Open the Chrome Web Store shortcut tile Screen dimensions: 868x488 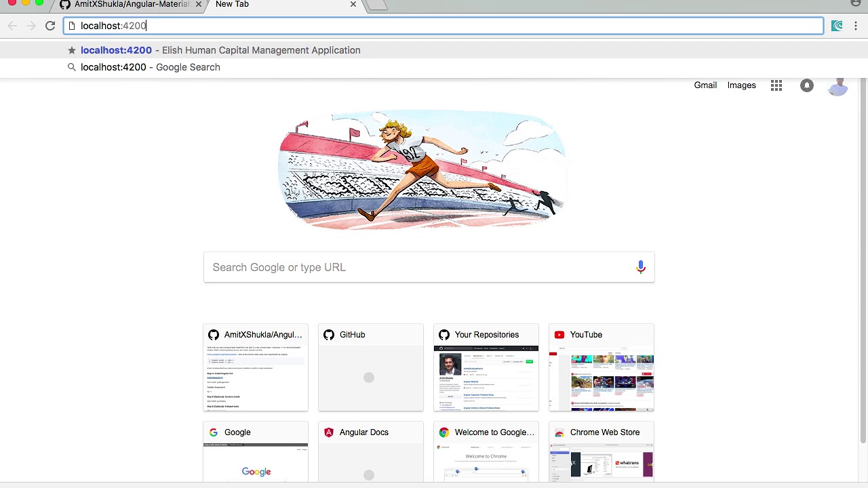[601, 452]
